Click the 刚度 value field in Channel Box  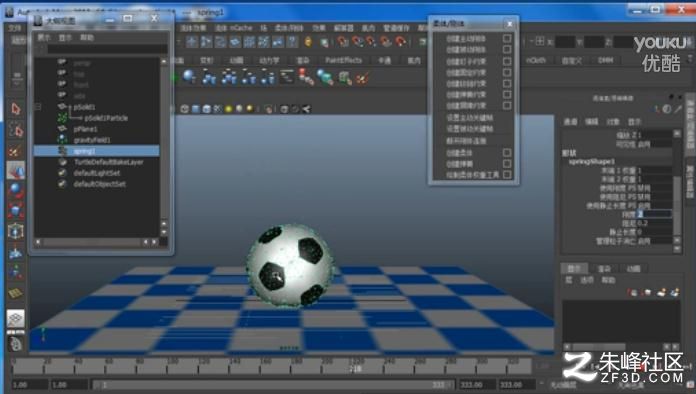point(654,214)
